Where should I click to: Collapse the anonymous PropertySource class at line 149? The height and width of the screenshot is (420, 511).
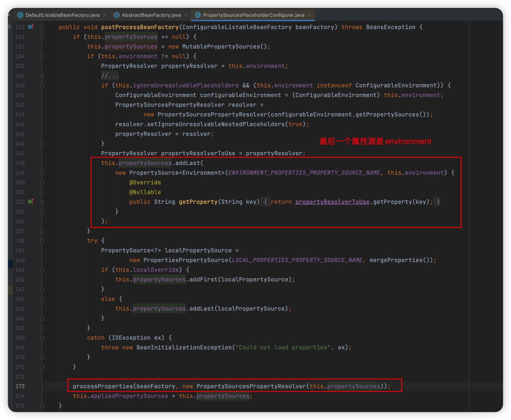coord(42,173)
